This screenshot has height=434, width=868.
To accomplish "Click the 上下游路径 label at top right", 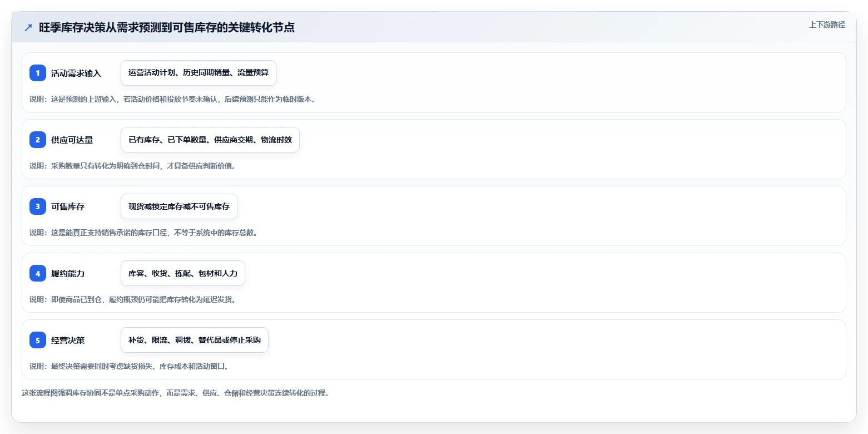I will pos(827,24).
